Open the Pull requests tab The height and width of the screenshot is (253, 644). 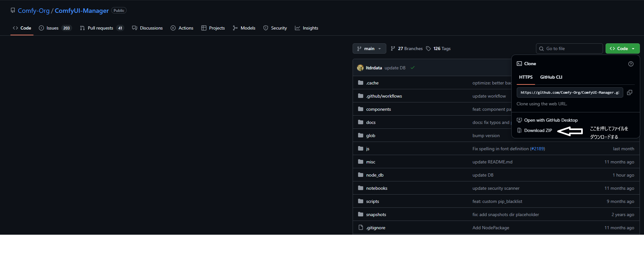[x=102, y=28]
